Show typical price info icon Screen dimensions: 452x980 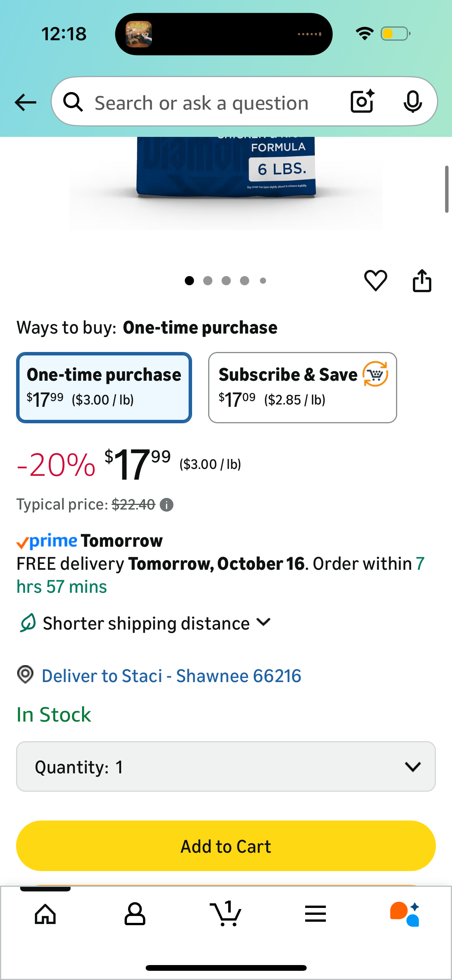[x=167, y=505]
